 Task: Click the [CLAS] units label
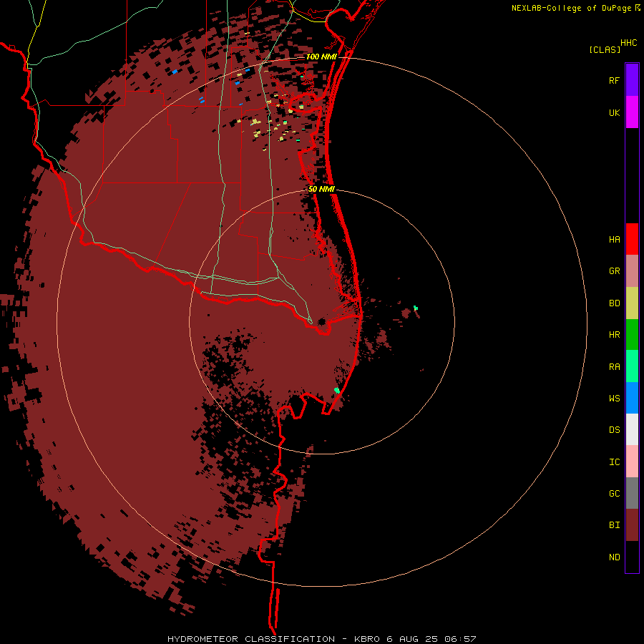[x=605, y=49]
